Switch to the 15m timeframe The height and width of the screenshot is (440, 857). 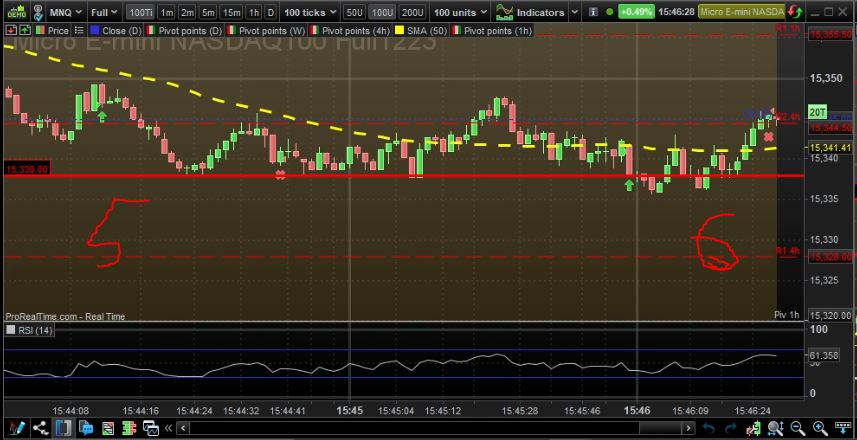click(231, 12)
